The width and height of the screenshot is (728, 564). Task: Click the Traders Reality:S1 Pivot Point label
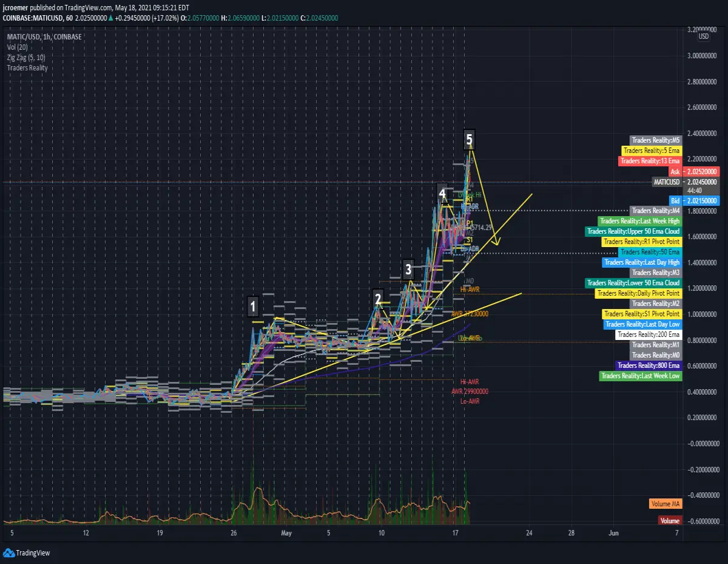[642, 314]
